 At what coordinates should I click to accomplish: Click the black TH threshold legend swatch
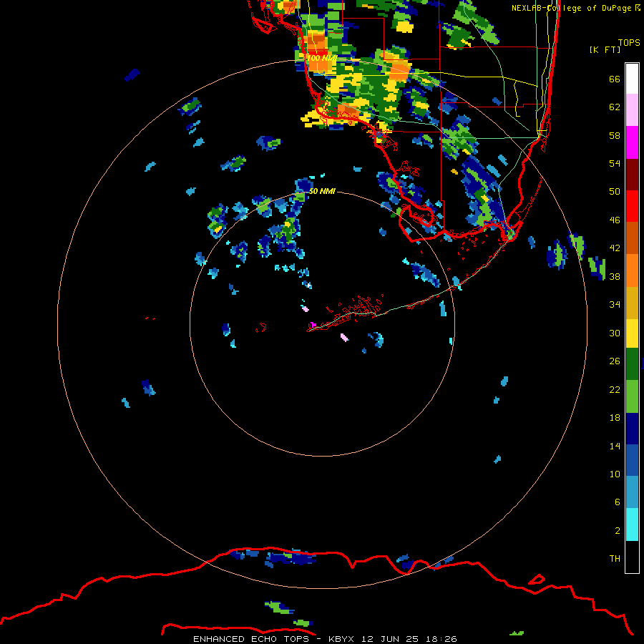(632, 557)
